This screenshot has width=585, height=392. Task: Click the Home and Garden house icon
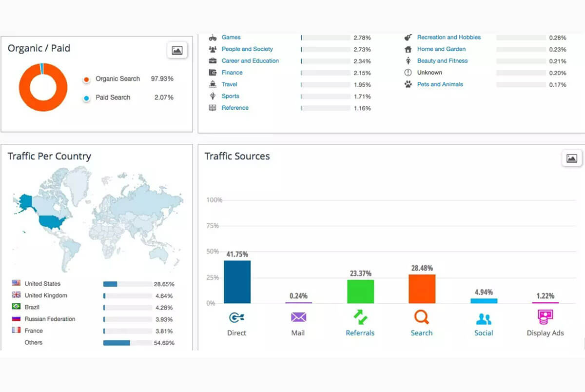click(409, 49)
